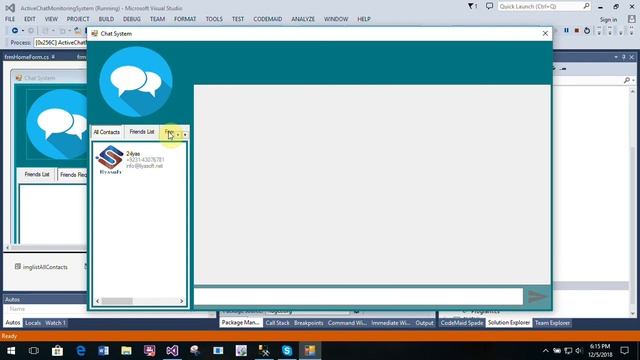The image size is (640, 360).
Task: Stop debugging with the red square button
Action: pyautogui.click(x=577, y=31)
